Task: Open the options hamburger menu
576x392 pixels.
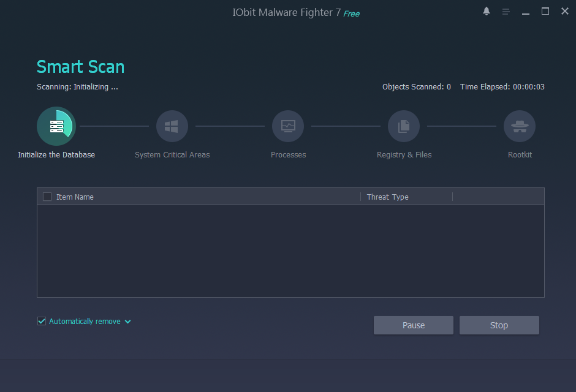Action: click(x=506, y=12)
